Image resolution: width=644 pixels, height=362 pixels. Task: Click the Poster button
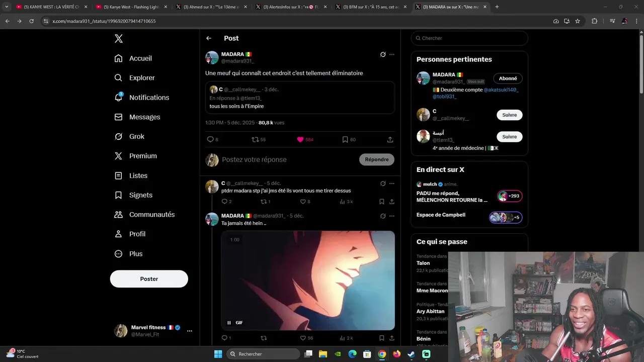point(149,279)
